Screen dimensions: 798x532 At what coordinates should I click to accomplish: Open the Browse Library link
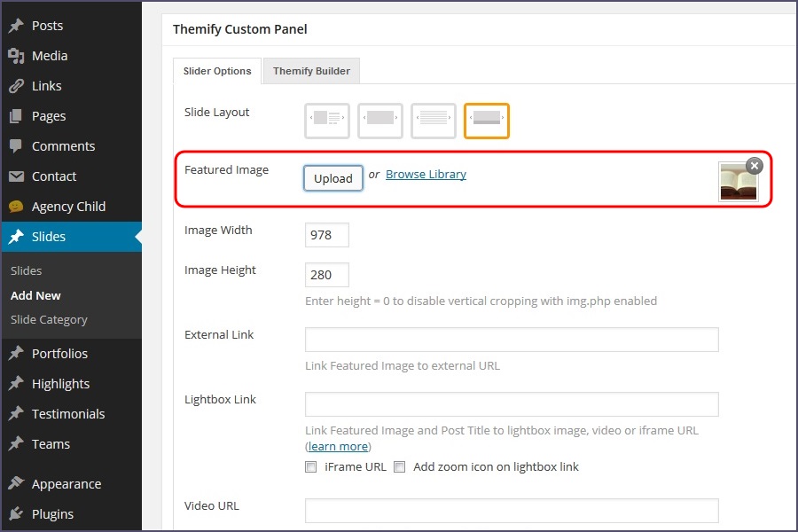click(x=426, y=175)
